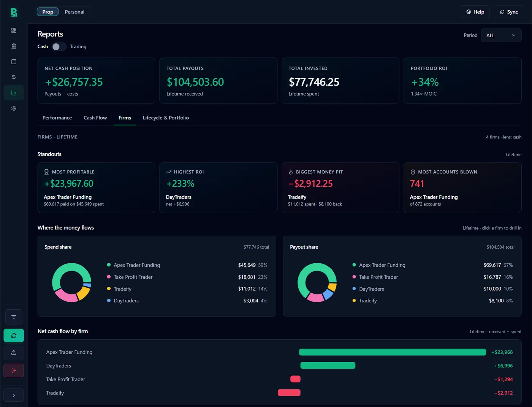Expand sidebar with chevron arrow button

pyautogui.click(x=14, y=395)
